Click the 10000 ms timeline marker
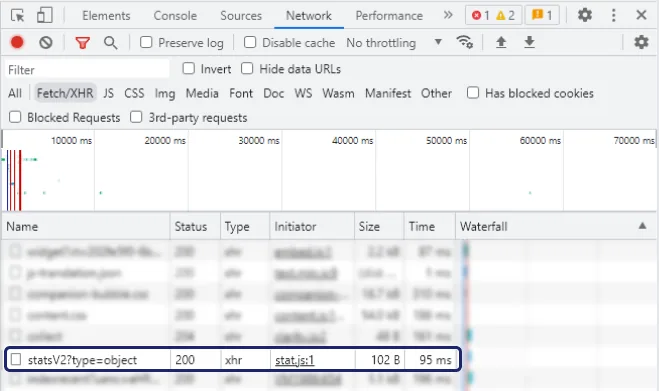 71,140
